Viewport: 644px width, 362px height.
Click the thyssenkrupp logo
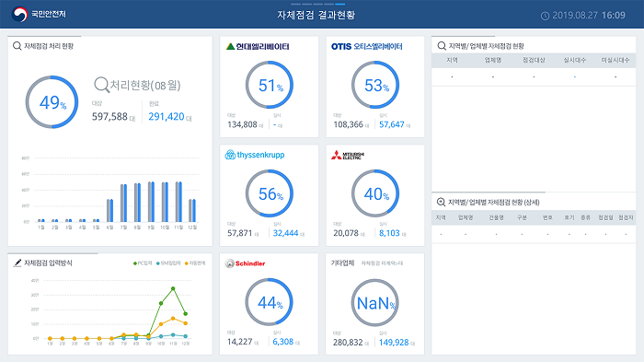pyautogui.click(x=255, y=155)
